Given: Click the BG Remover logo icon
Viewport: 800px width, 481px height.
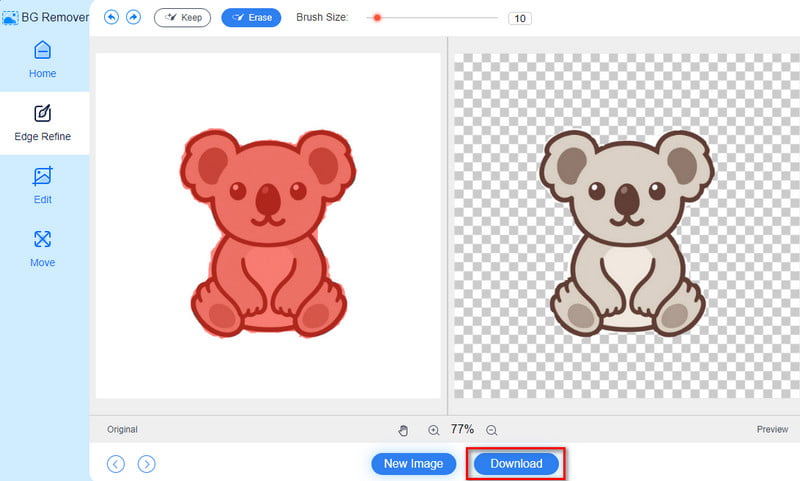Looking at the screenshot, I should (x=10, y=17).
